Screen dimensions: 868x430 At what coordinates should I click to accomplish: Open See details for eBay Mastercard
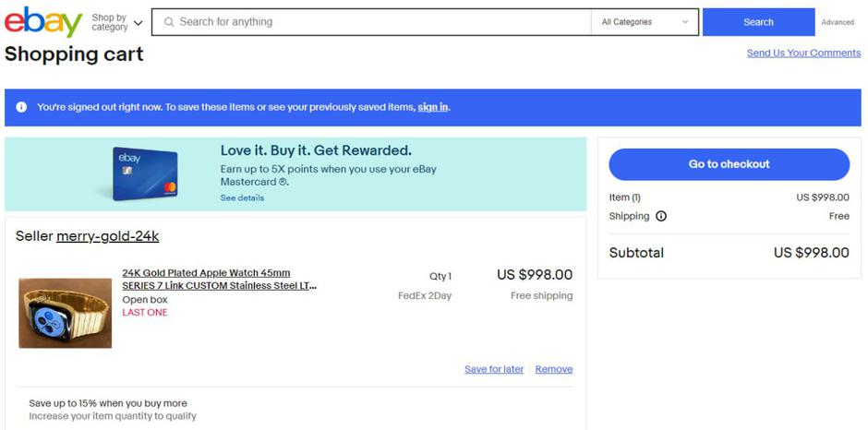pyautogui.click(x=242, y=197)
